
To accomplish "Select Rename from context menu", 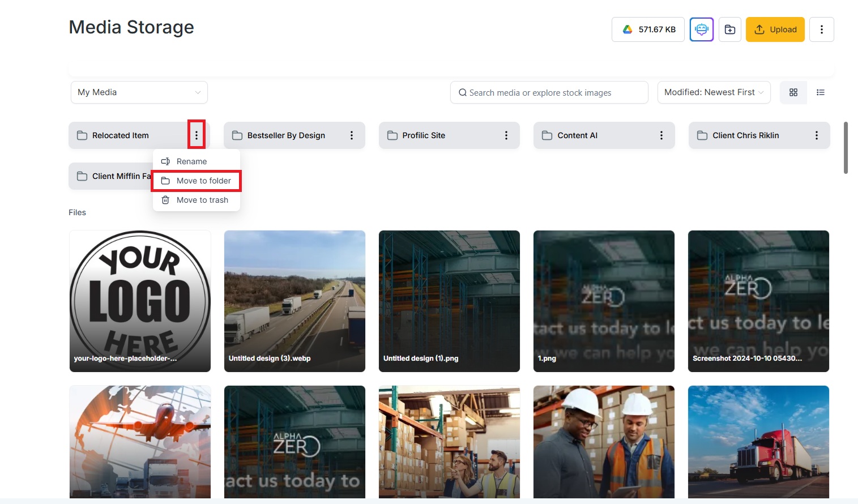I will [191, 161].
